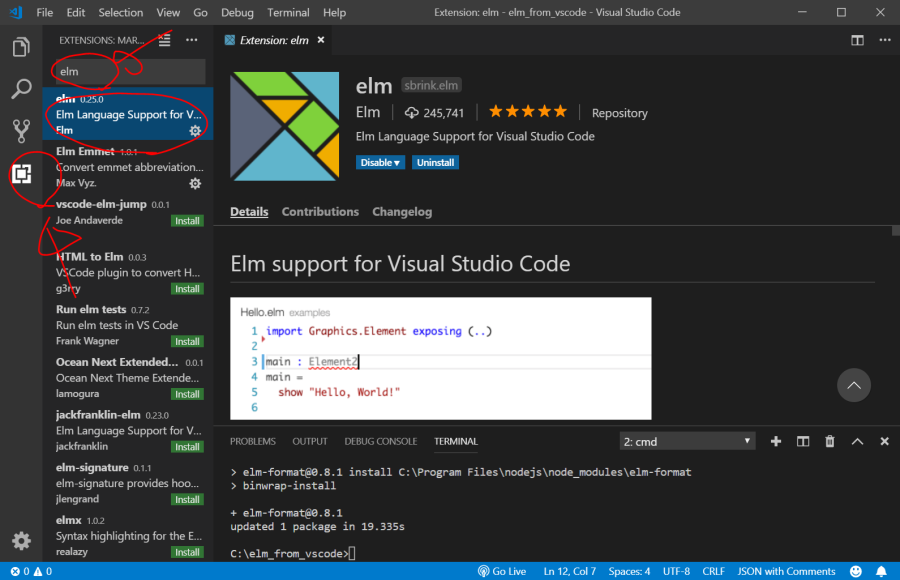This screenshot has width=900, height=580.
Task: Click the extensions search box containing 'elm'
Action: point(128,72)
